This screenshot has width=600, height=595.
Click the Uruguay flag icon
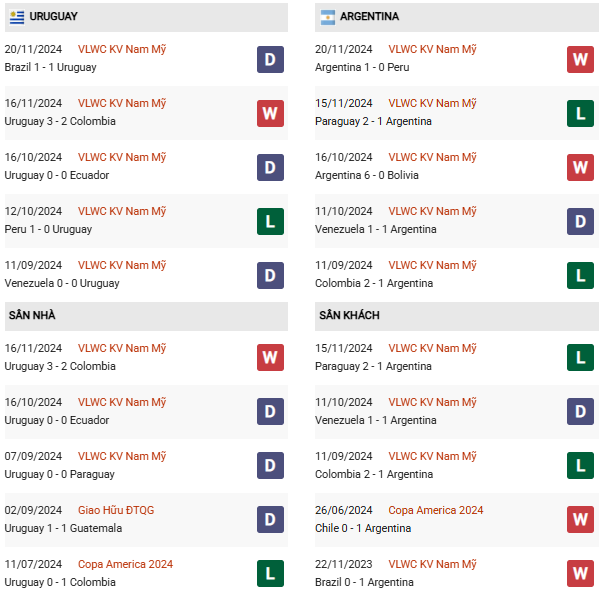[17, 17]
